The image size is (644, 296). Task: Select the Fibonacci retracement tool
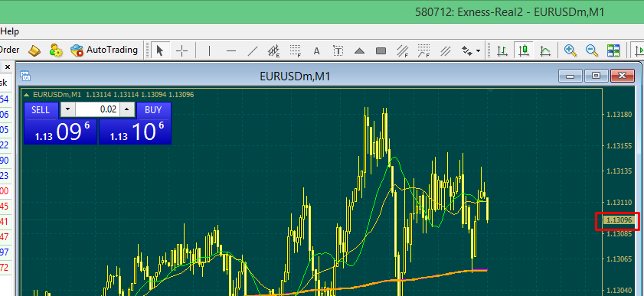tap(296, 50)
